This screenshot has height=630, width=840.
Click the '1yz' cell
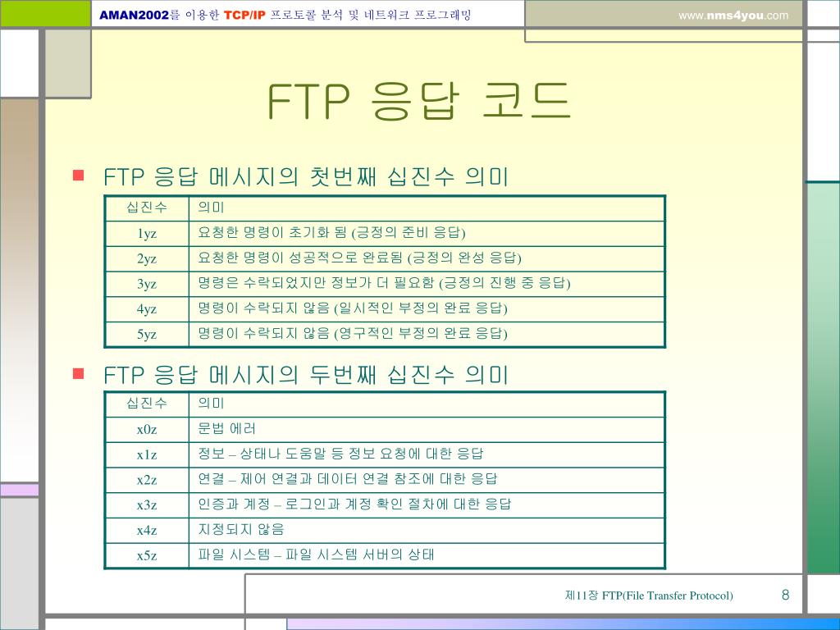coord(147,234)
